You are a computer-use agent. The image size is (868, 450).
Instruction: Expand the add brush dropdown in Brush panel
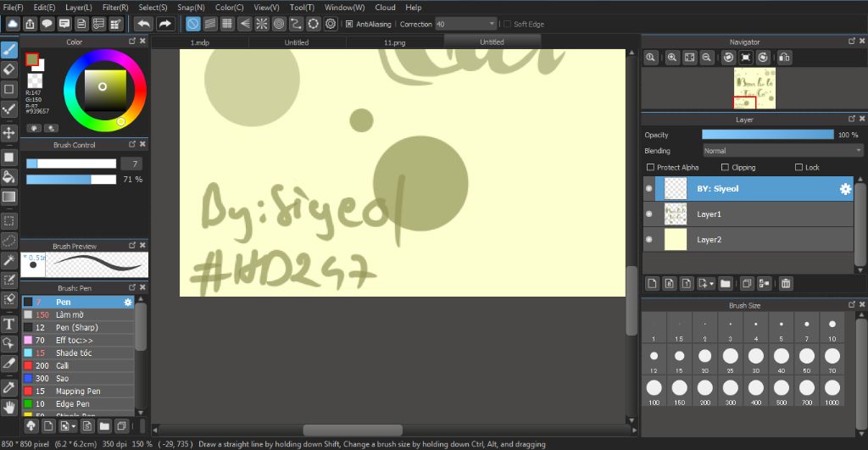73,425
